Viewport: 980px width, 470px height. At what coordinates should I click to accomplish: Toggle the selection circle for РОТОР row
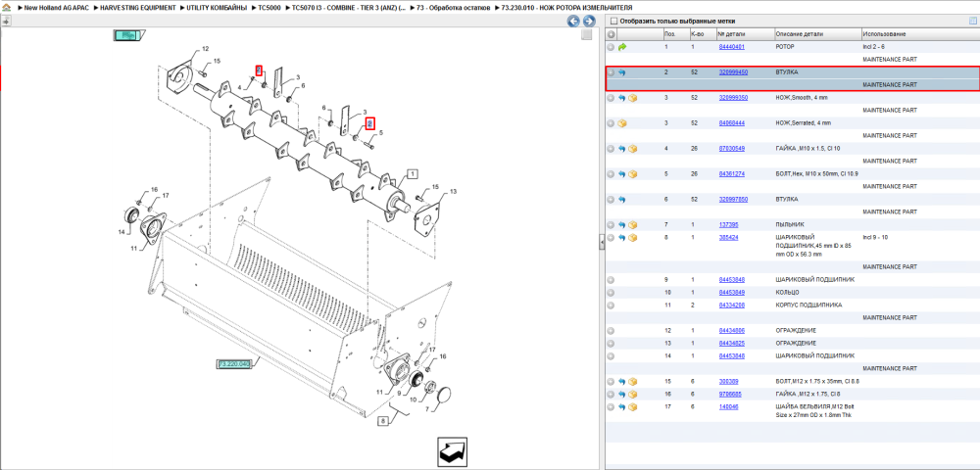pos(612,47)
